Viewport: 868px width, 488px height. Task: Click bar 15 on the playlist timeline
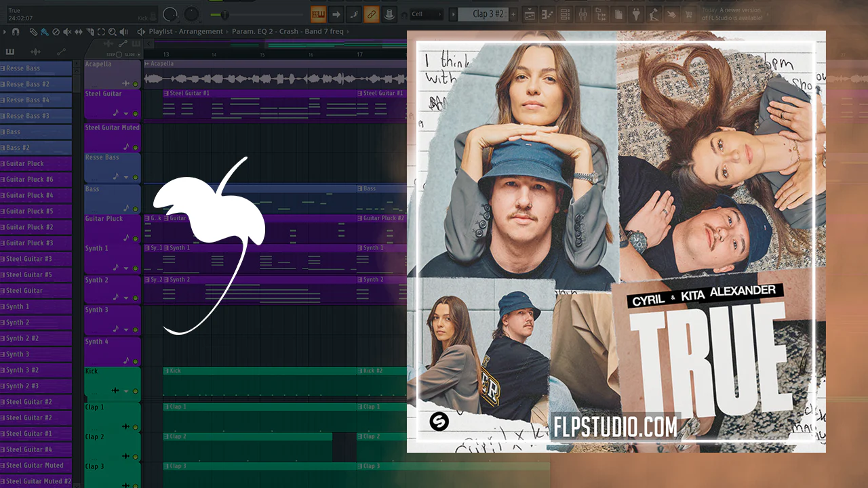pyautogui.click(x=262, y=54)
